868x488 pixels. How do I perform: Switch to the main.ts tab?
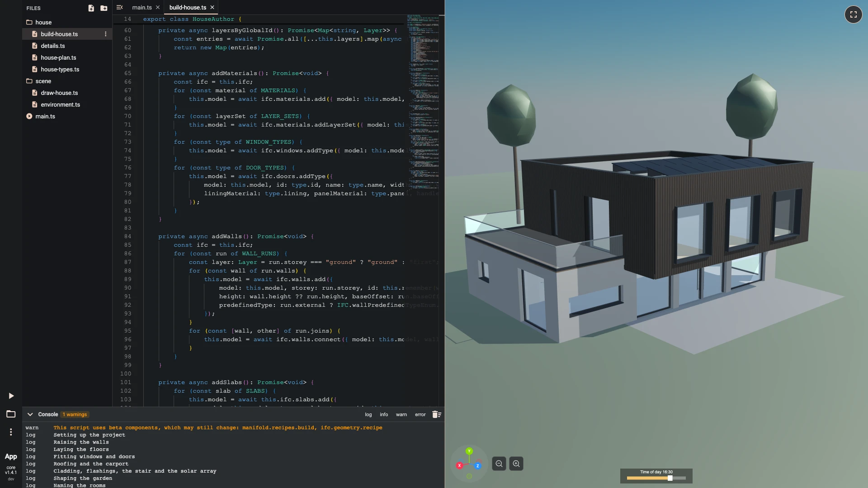[142, 7]
